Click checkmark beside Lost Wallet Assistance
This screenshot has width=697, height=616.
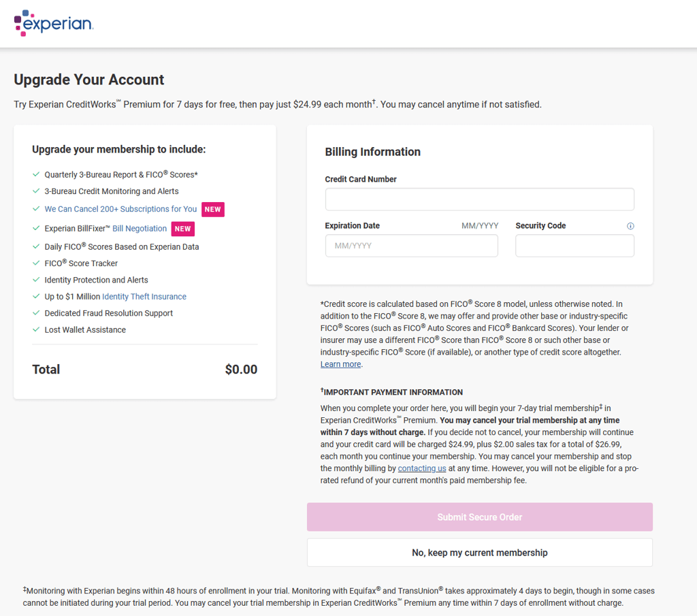pos(37,329)
